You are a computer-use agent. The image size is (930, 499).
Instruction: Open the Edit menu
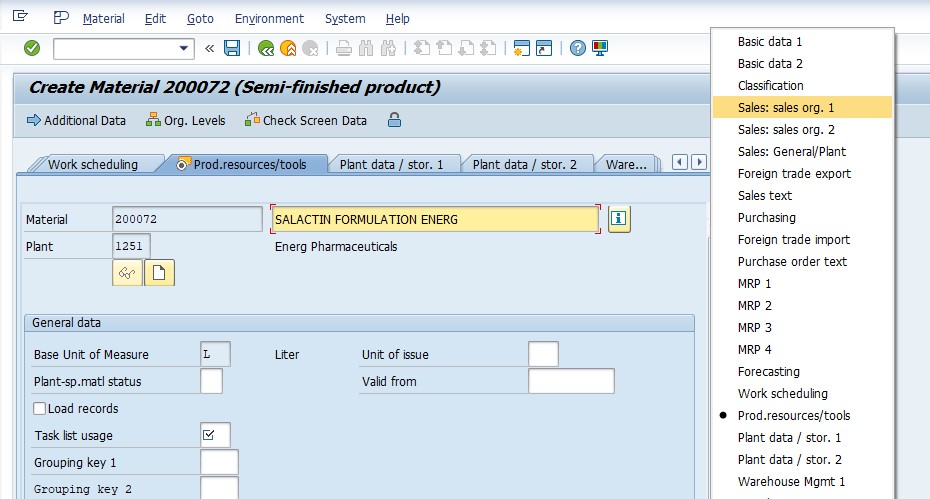coord(155,19)
